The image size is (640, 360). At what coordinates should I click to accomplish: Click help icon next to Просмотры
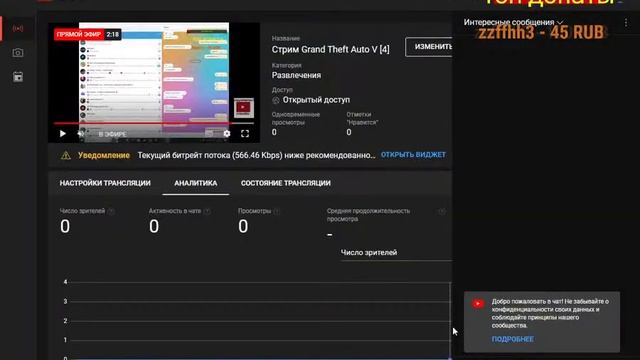tap(277, 211)
